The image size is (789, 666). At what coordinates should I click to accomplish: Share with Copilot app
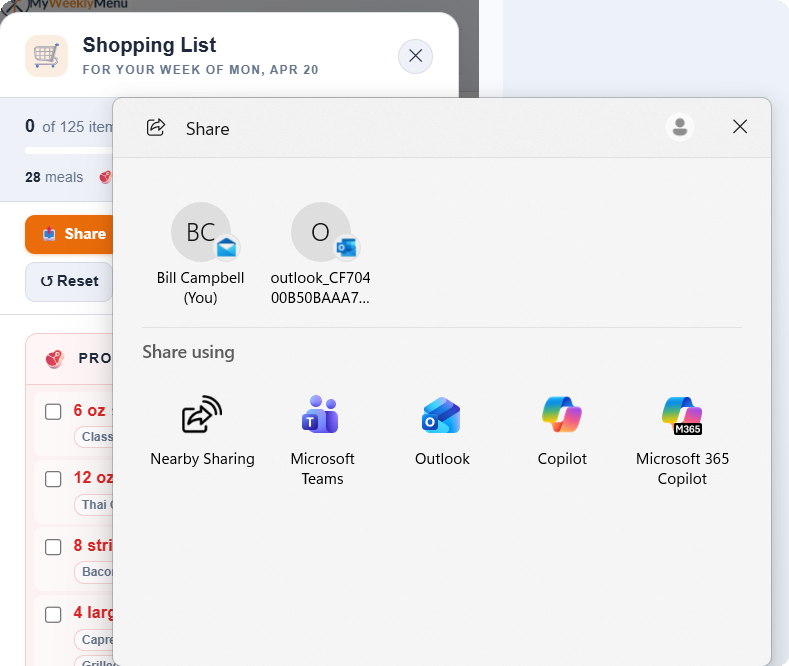click(562, 415)
